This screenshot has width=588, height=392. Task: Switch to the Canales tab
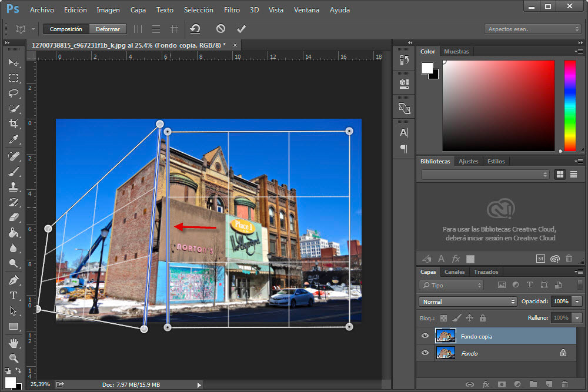(x=454, y=272)
